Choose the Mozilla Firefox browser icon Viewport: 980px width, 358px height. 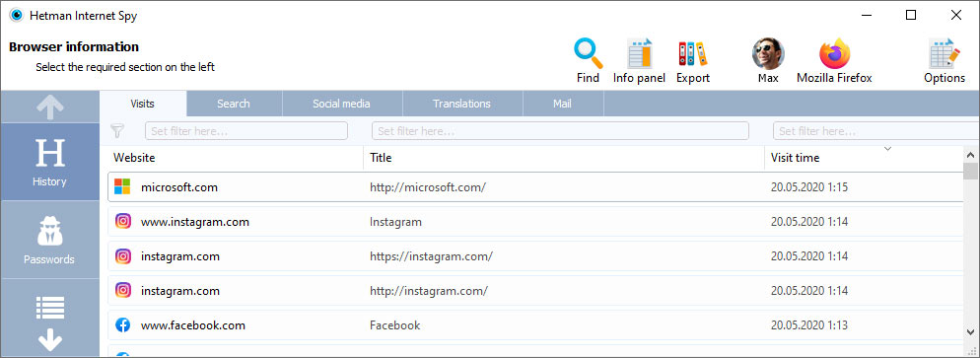pos(834,53)
